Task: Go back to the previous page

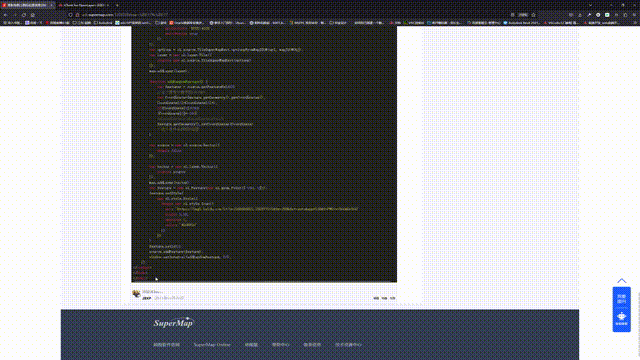Action: point(6,15)
